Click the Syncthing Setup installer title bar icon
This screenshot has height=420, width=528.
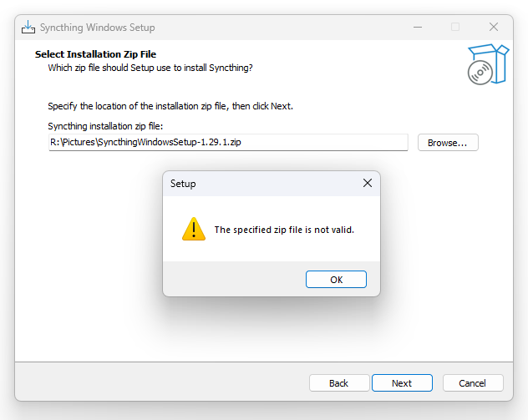point(28,27)
